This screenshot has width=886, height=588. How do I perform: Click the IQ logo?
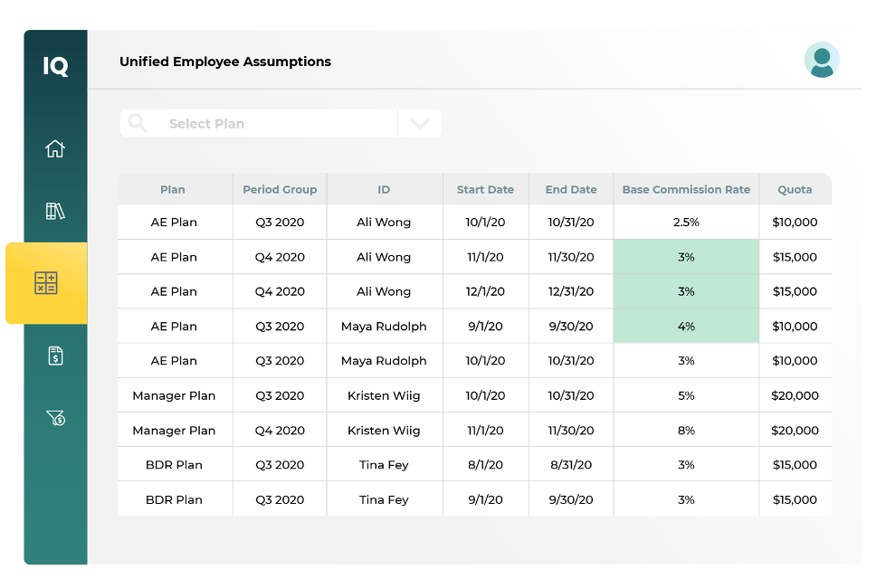54,64
